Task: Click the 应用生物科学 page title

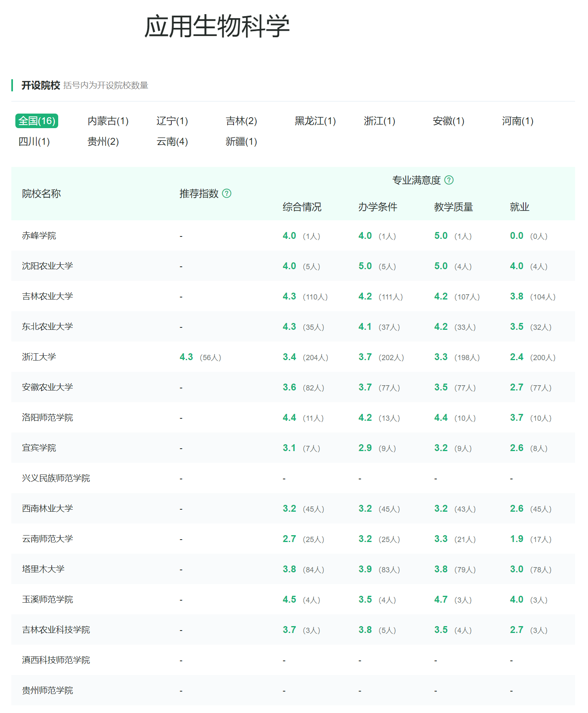Action: pos(217,26)
